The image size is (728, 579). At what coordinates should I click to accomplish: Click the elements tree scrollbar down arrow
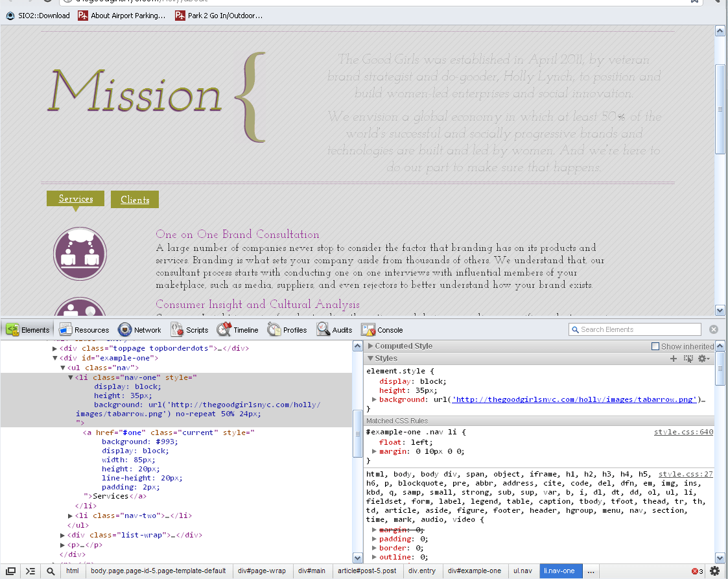[357, 558]
